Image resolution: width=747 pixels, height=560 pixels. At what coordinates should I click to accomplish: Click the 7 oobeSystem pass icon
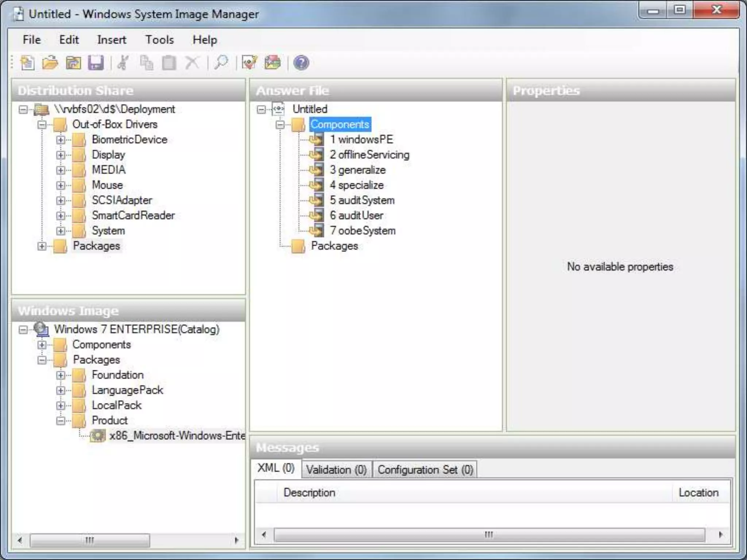[317, 230]
